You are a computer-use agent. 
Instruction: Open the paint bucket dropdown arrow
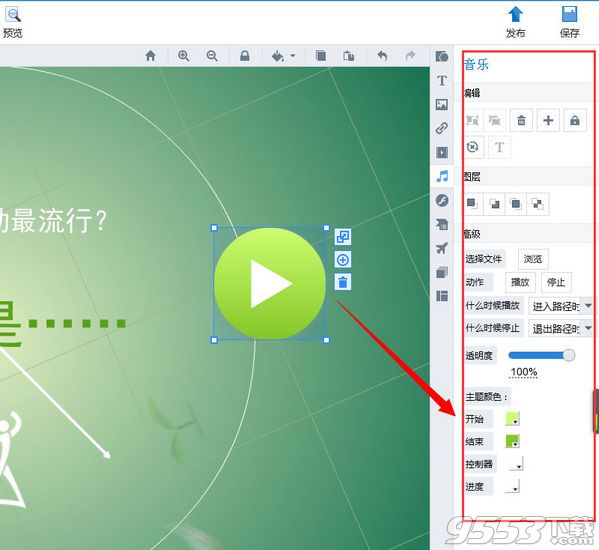pos(293,56)
